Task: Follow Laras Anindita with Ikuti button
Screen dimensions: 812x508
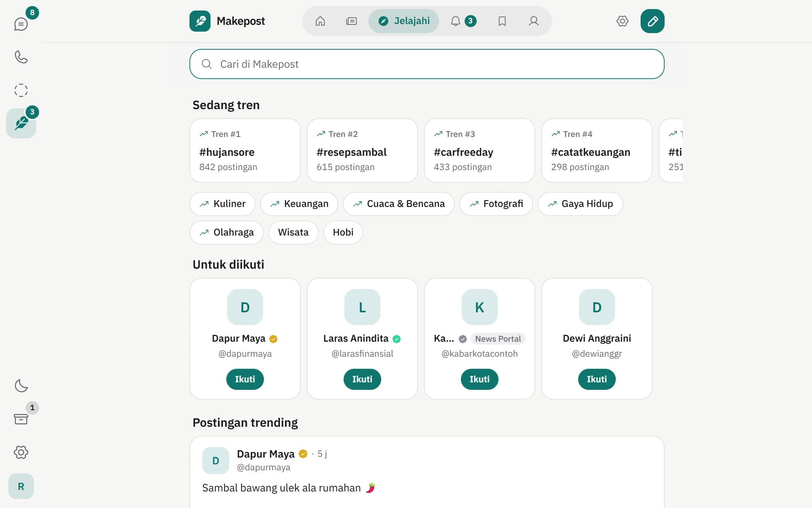Action: click(362, 379)
